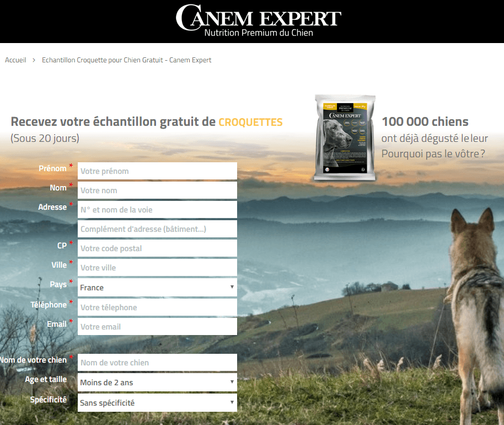Click the CROQUETTES highlighted heading text
This screenshot has height=425, width=504.
(250, 123)
